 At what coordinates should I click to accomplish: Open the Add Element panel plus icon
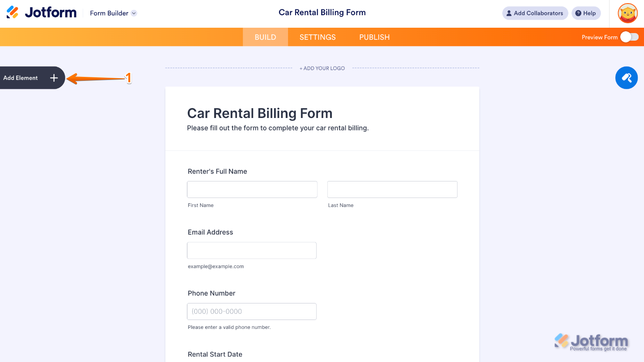54,78
